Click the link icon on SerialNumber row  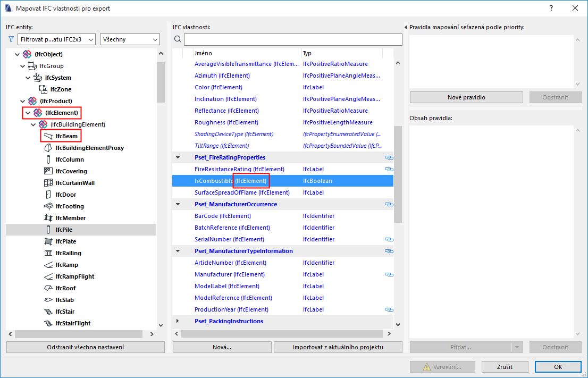tap(389, 239)
